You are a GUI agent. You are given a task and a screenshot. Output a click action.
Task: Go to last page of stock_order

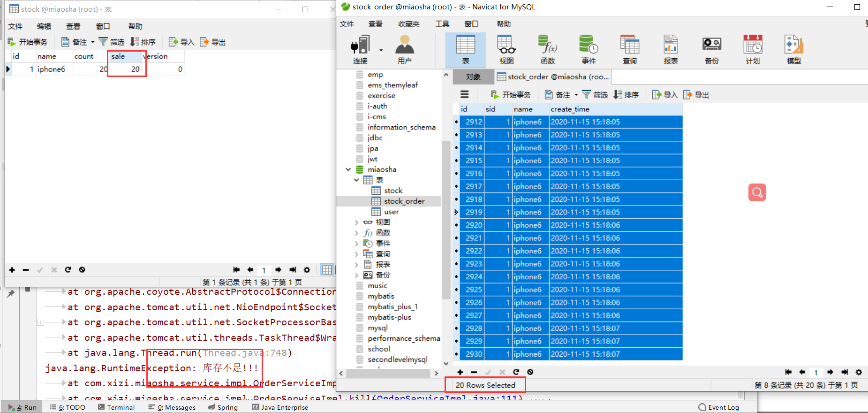coord(845,372)
